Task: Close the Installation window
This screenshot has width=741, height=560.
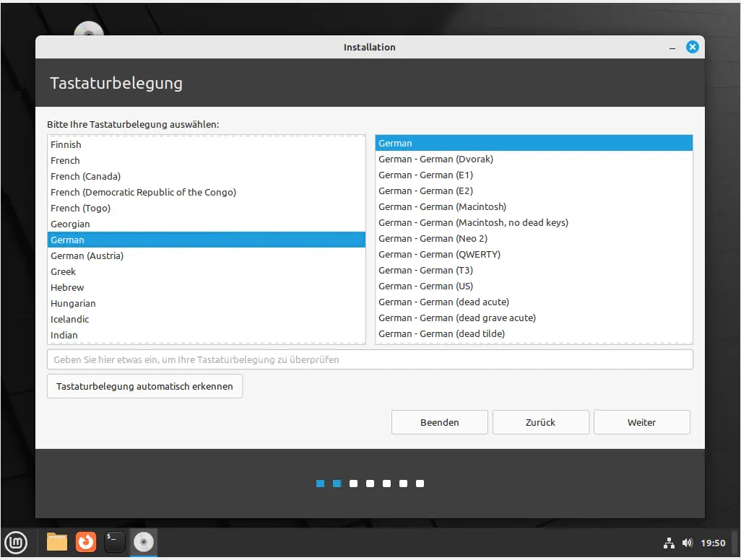Action: coord(692,47)
